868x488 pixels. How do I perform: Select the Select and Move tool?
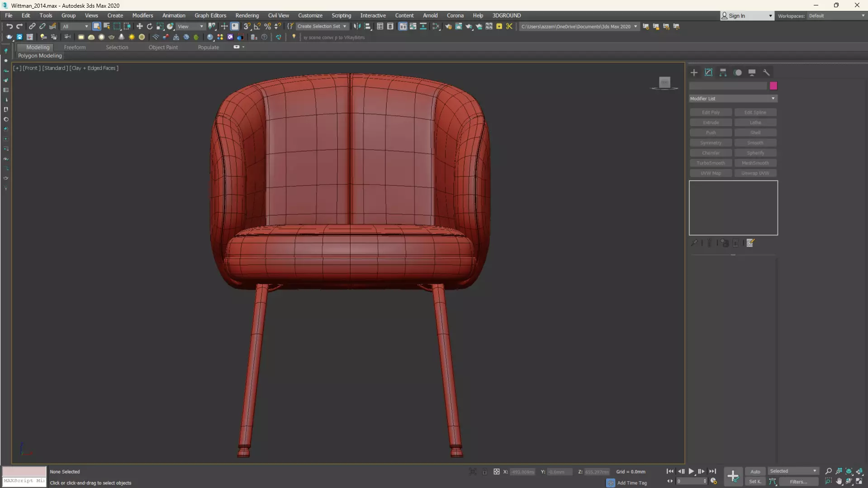click(139, 26)
